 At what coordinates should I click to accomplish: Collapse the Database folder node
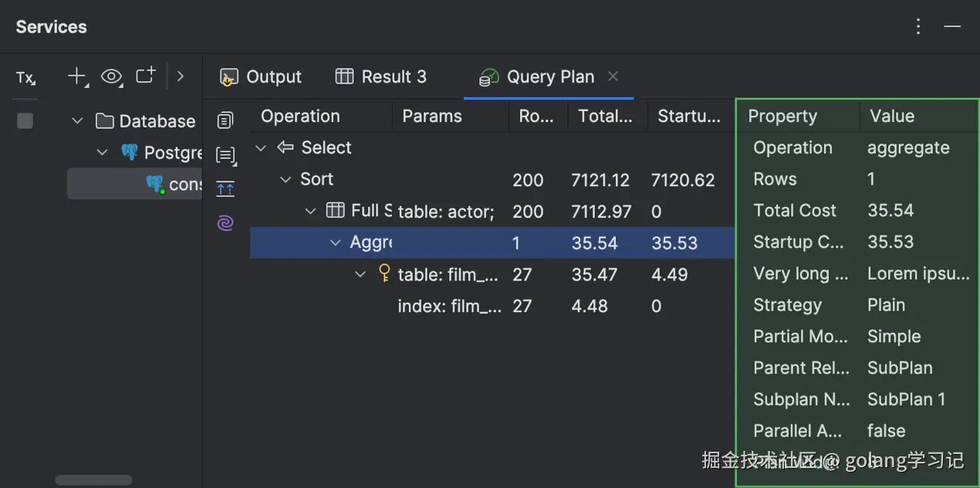pos(76,121)
